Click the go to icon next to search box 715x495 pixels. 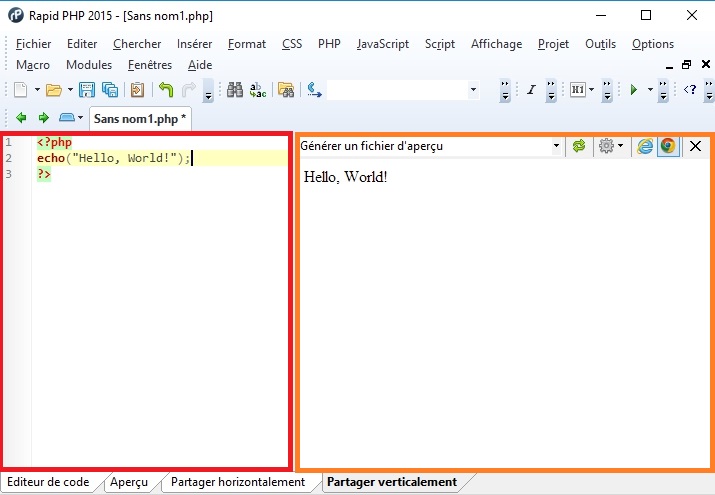314,90
